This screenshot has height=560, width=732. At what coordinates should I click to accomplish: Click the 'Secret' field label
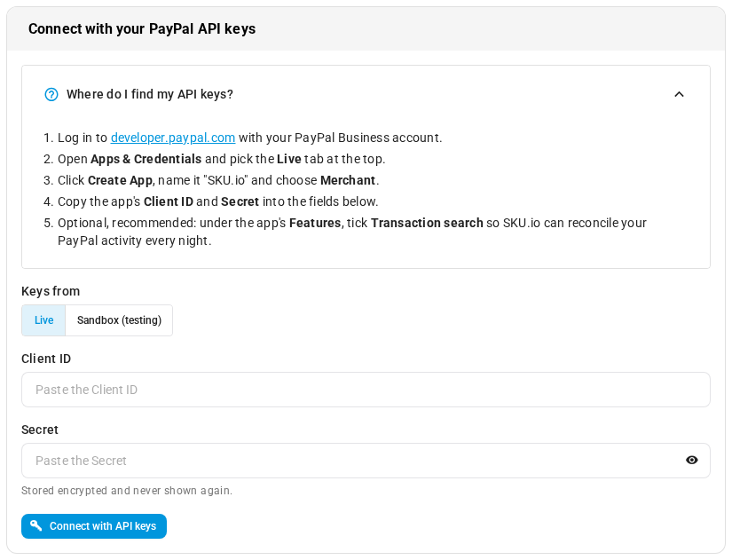coord(40,430)
